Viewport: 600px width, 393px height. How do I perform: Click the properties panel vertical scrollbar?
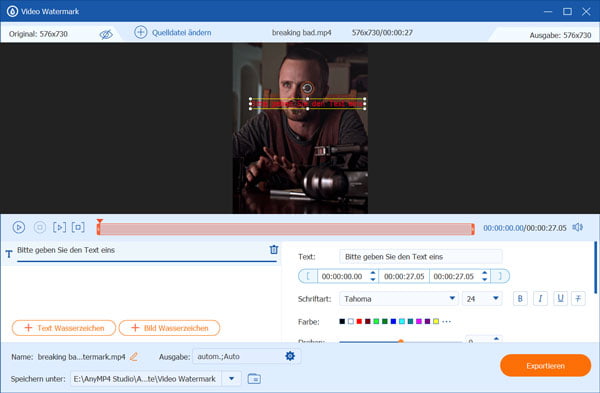point(595,267)
